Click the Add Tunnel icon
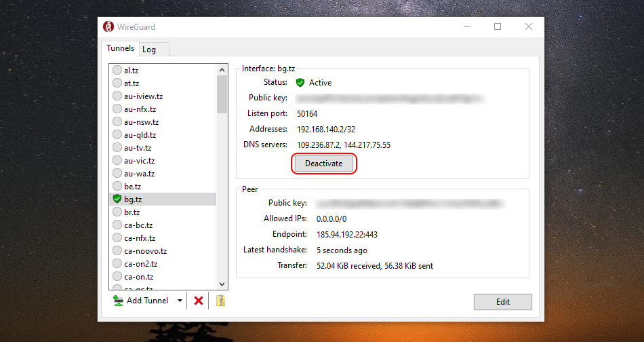 point(119,301)
